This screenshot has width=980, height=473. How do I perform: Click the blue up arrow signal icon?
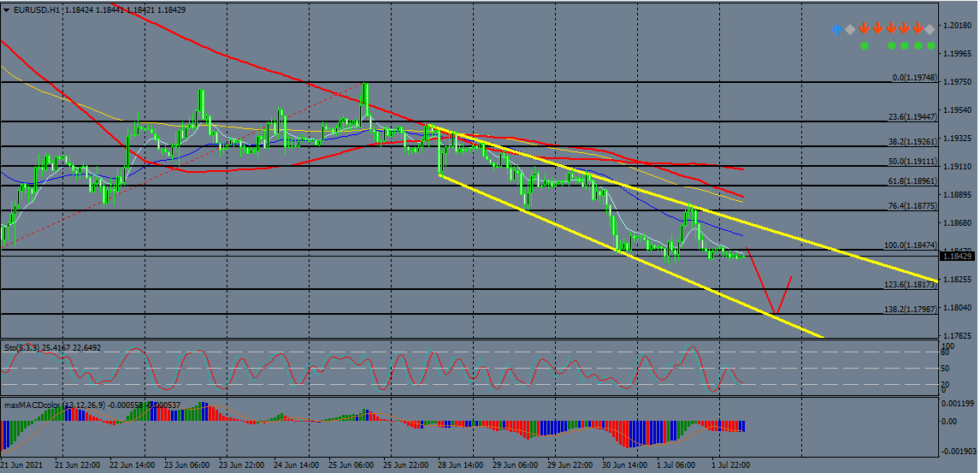pos(837,29)
